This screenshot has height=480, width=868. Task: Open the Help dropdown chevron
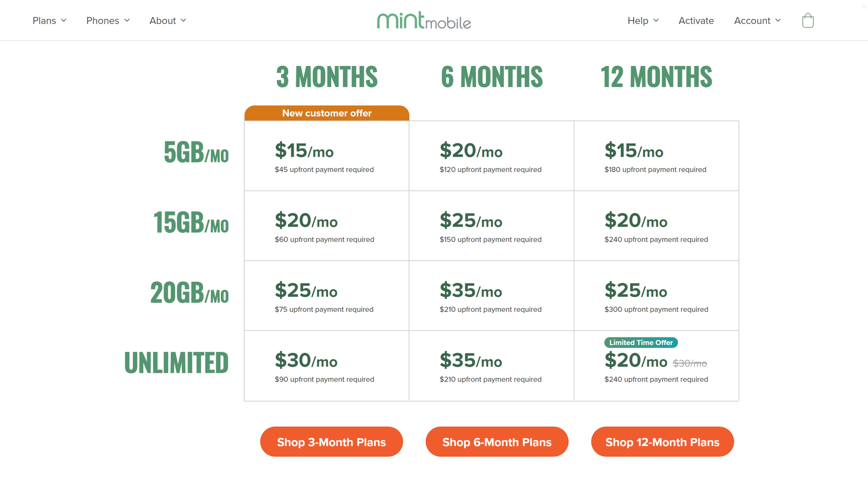point(656,20)
